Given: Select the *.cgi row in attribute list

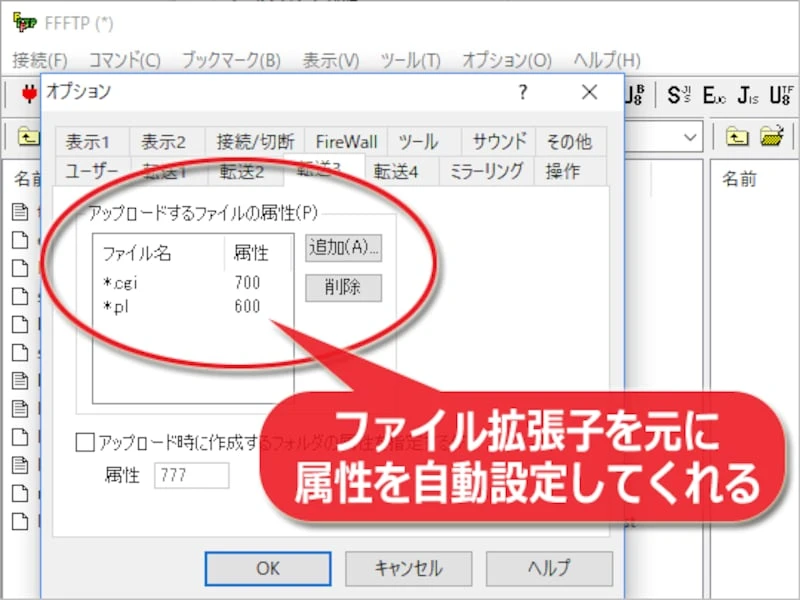Looking at the screenshot, I should [x=193, y=282].
